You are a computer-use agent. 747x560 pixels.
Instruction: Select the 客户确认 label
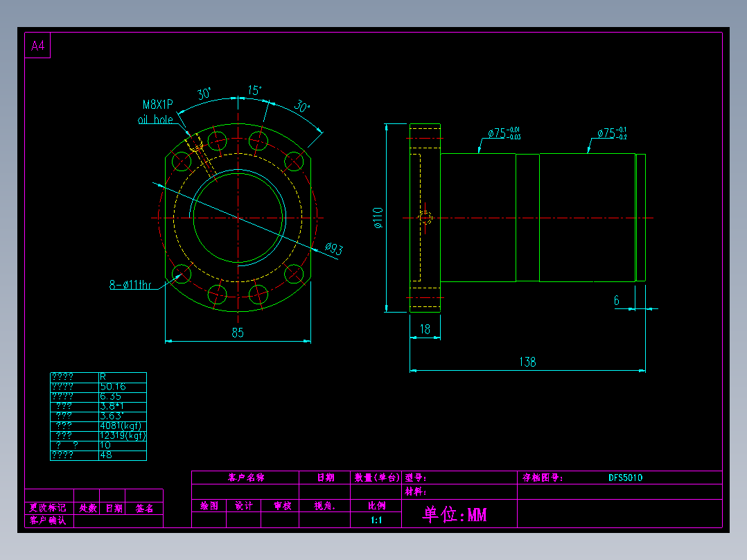click(x=48, y=520)
